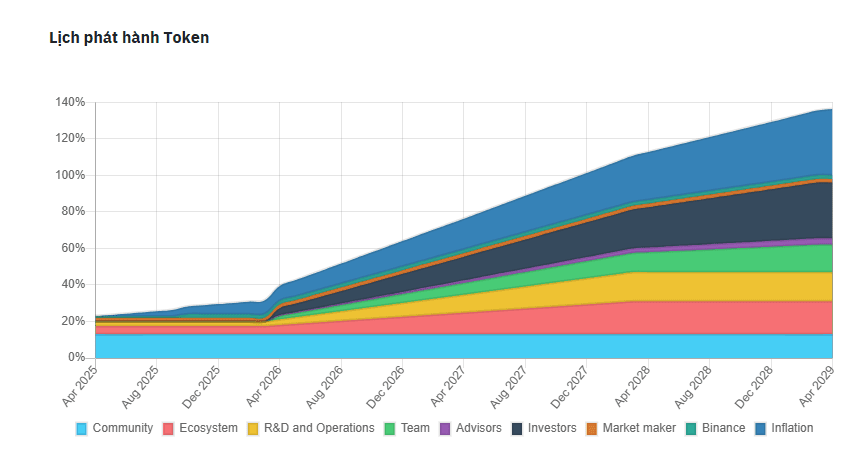860x456 pixels.
Task: Toggle the Investors legend label
Action: point(553,428)
